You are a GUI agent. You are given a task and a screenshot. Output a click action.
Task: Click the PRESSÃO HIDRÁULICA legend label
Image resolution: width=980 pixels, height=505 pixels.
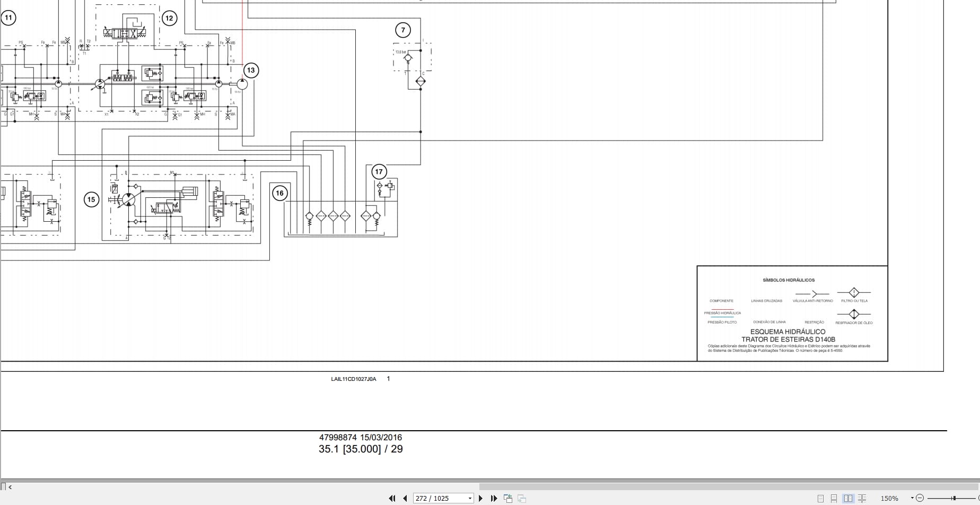click(722, 313)
